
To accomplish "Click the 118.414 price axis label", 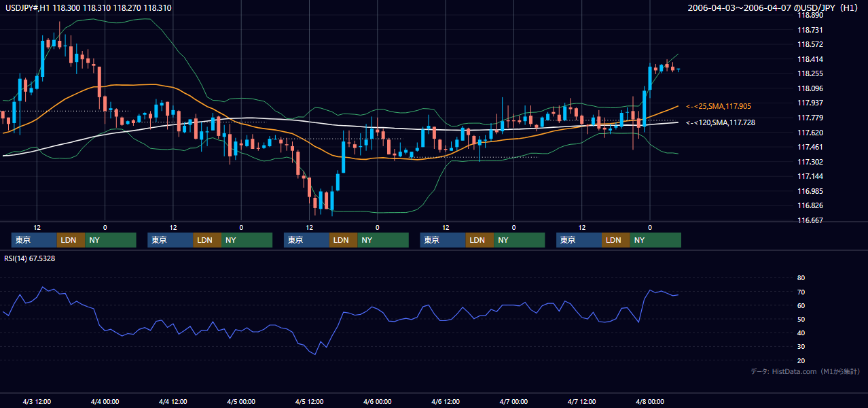I will pyautogui.click(x=810, y=59).
